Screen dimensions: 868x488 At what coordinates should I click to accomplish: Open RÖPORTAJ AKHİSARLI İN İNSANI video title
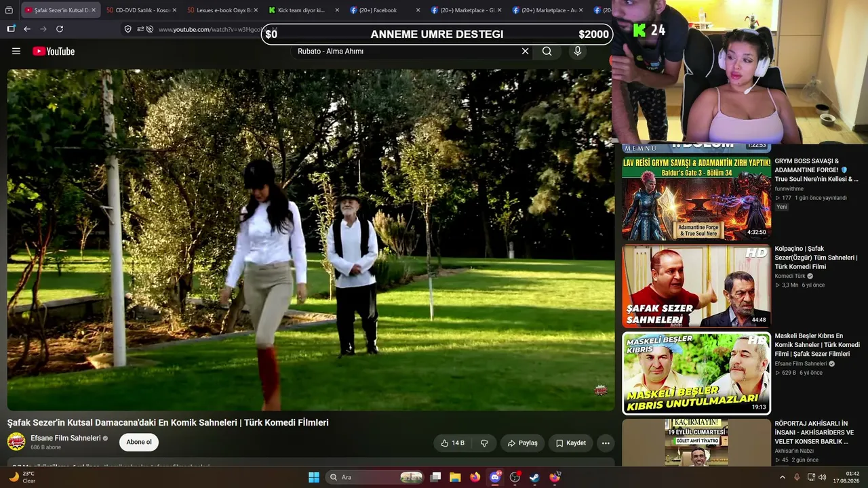click(814, 432)
